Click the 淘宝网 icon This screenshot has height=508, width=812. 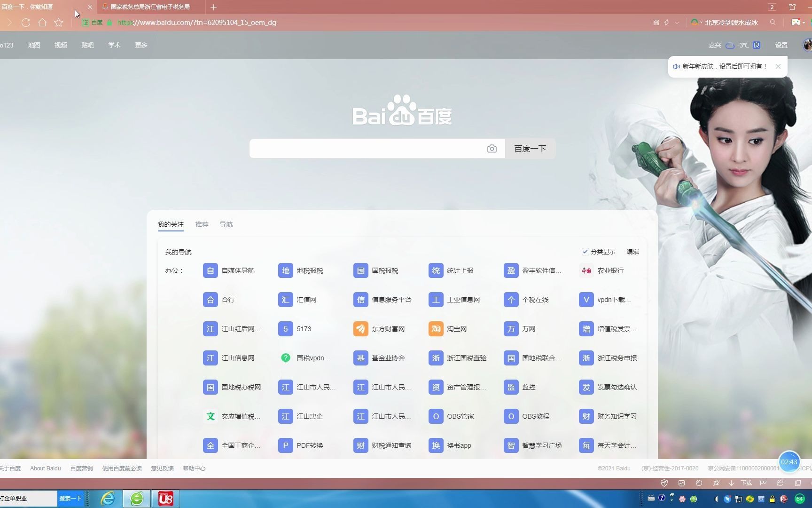(x=436, y=329)
